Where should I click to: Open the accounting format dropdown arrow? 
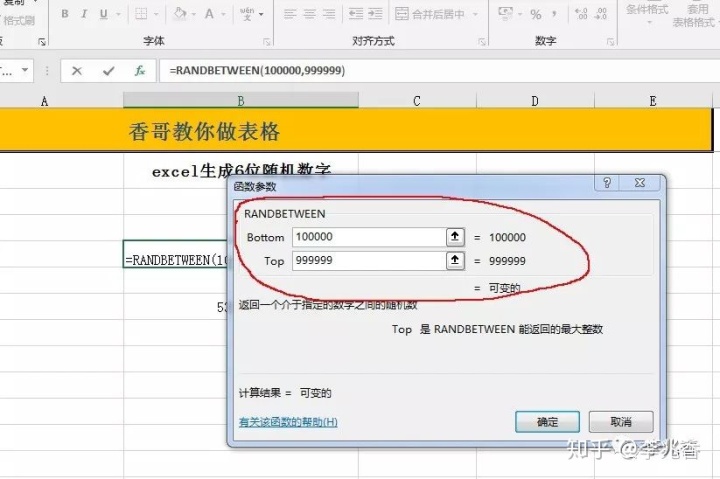pyautogui.click(x=520, y=15)
